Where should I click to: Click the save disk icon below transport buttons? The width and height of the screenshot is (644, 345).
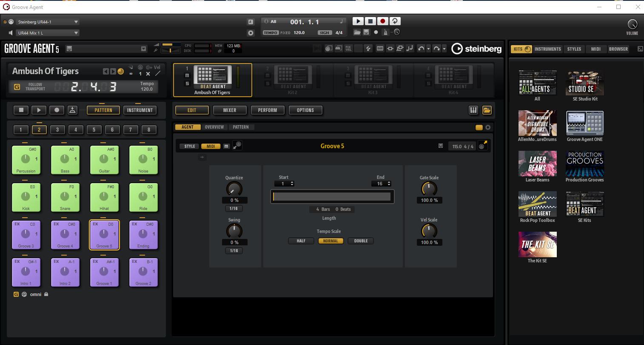click(366, 32)
